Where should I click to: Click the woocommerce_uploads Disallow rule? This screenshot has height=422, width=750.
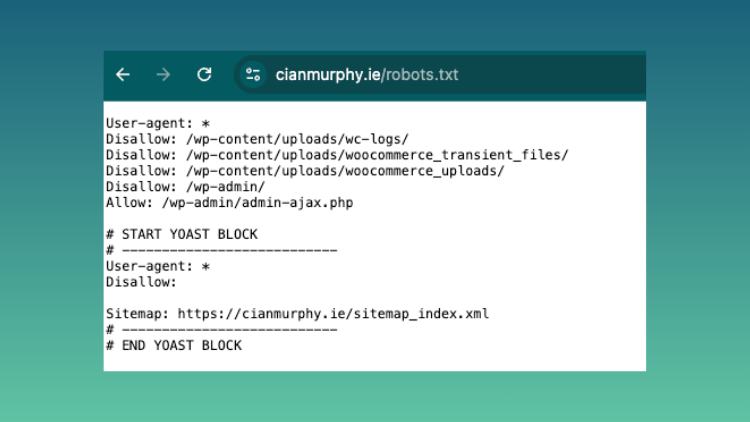pyautogui.click(x=305, y=171)
